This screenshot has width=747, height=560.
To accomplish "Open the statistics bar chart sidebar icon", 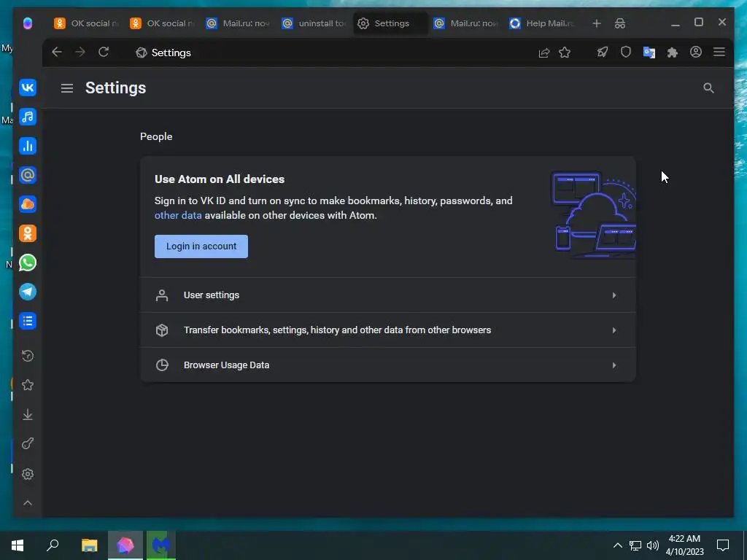I will coord(28,146).
